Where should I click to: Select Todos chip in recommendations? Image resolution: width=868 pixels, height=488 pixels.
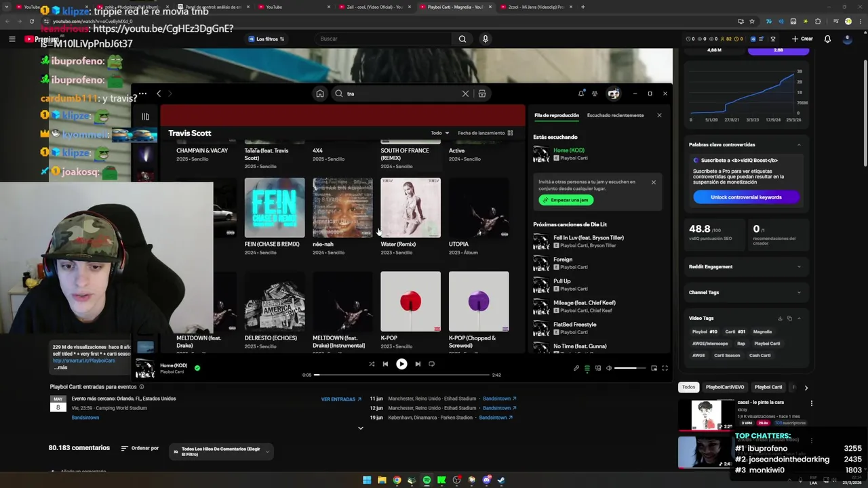pos(688,387)
